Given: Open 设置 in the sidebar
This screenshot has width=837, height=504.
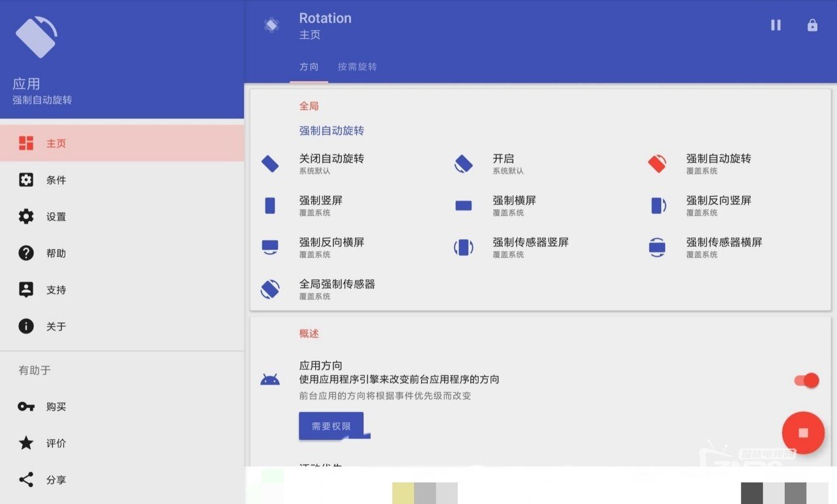Looking at the screenshot, I should pos(122,216).
